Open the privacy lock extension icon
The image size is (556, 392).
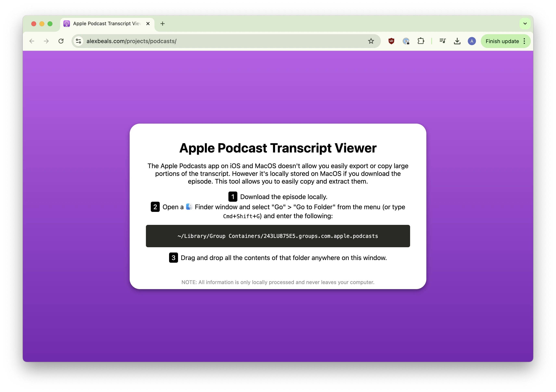pyautogui.click(x=406, y=41)
